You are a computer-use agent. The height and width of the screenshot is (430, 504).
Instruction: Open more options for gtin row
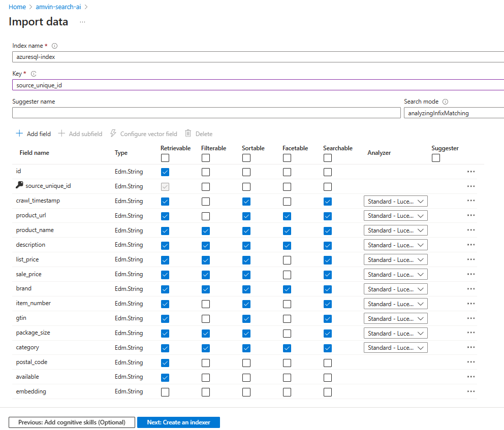point(471,319)
